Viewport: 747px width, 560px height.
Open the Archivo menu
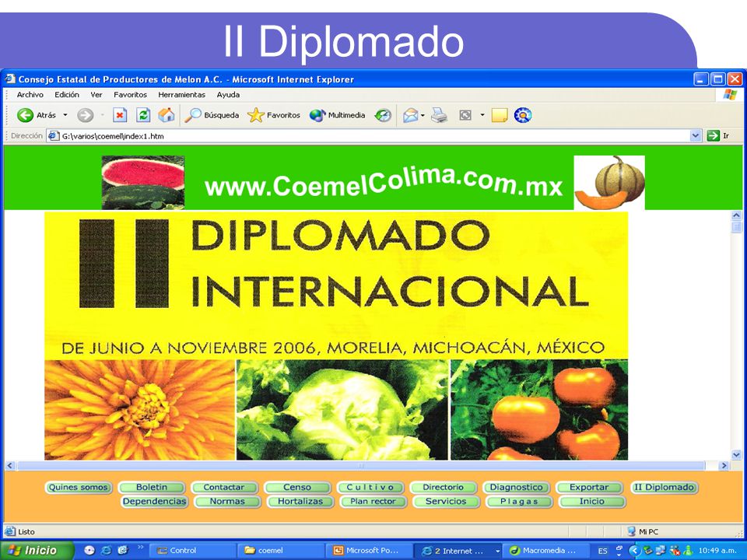click(30, 95)
